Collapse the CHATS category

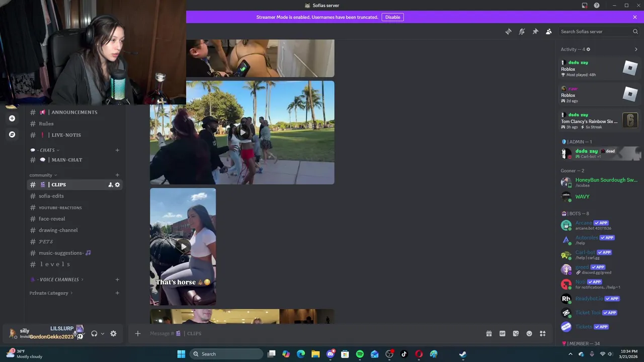pyautogui.click(x=45, y=150)
